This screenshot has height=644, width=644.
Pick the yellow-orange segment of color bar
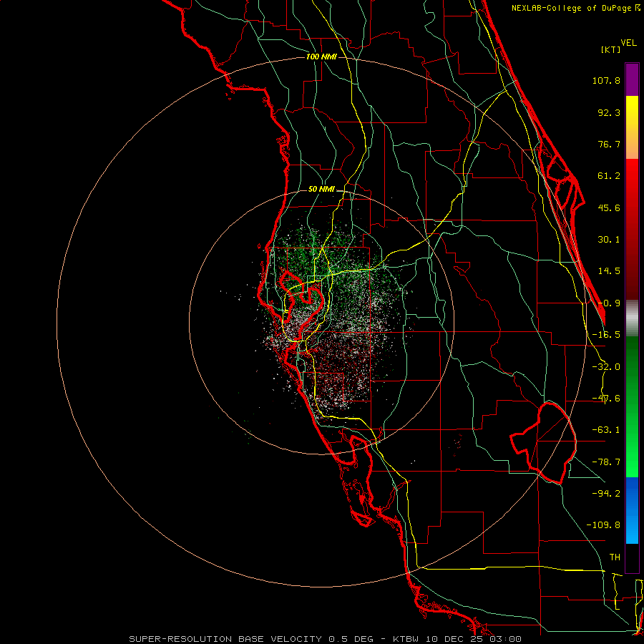pyautogui.click(x=632, y=128)
